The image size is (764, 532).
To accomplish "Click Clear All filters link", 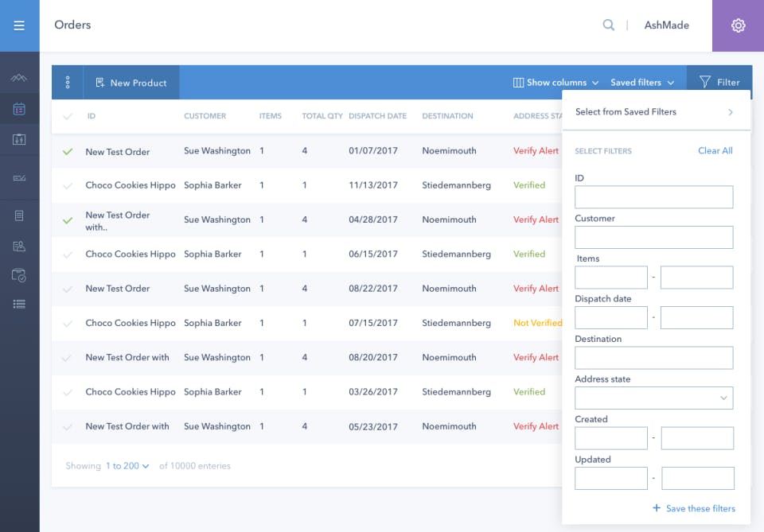I will coord(715,150).
